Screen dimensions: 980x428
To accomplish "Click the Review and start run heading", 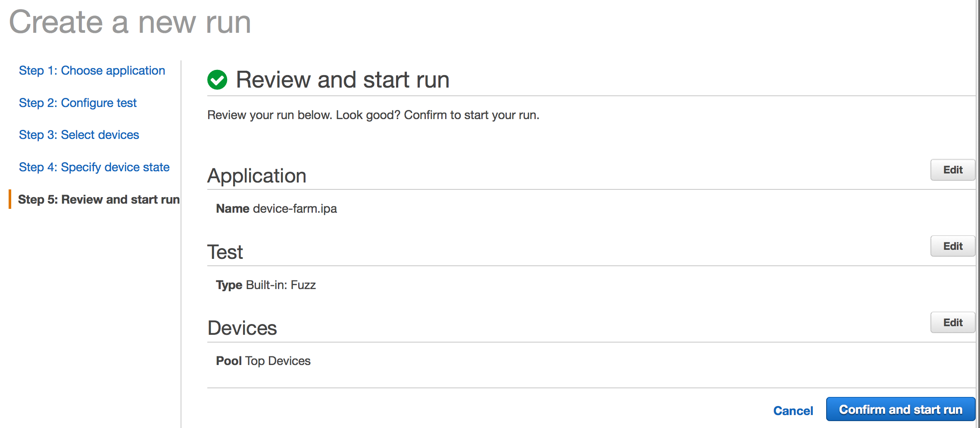I will pos(343,80).
